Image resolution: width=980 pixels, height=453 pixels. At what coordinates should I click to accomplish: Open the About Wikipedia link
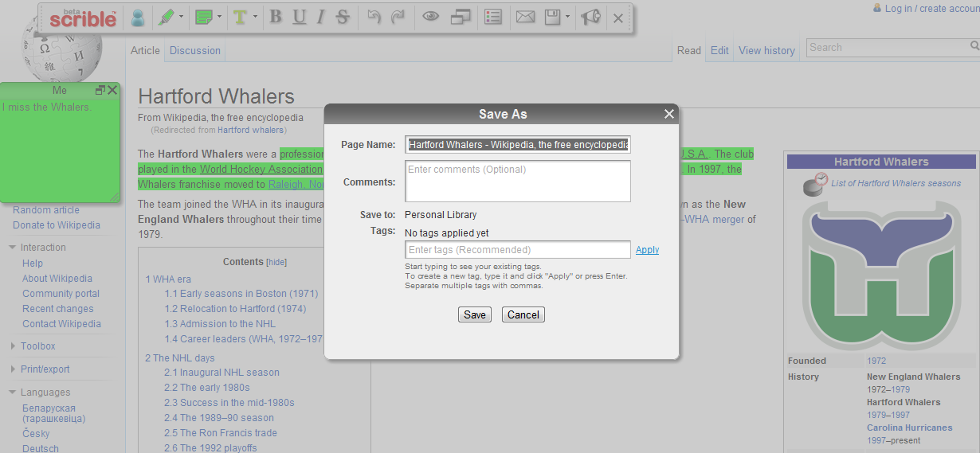click(x=57, y=279)
